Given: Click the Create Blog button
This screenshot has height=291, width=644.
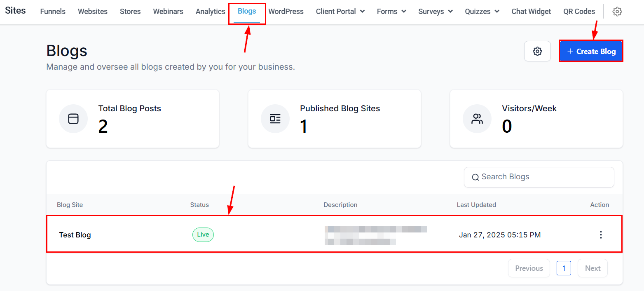Looking at the screenshot, I should 591,51.
